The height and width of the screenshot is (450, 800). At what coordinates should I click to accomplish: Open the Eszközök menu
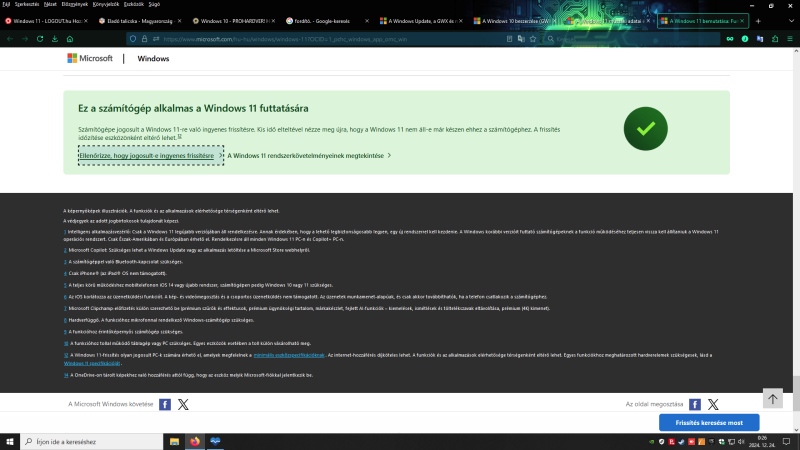(134, 4)
